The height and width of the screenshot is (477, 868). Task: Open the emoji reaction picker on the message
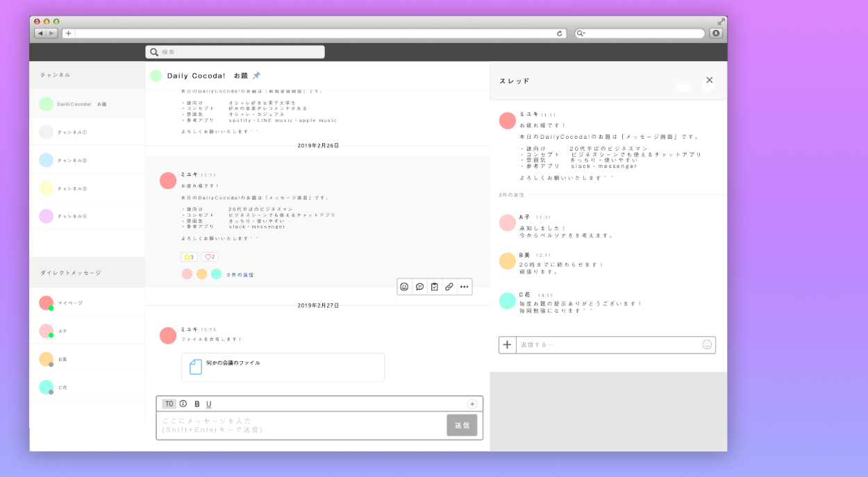tap(404, 287)
